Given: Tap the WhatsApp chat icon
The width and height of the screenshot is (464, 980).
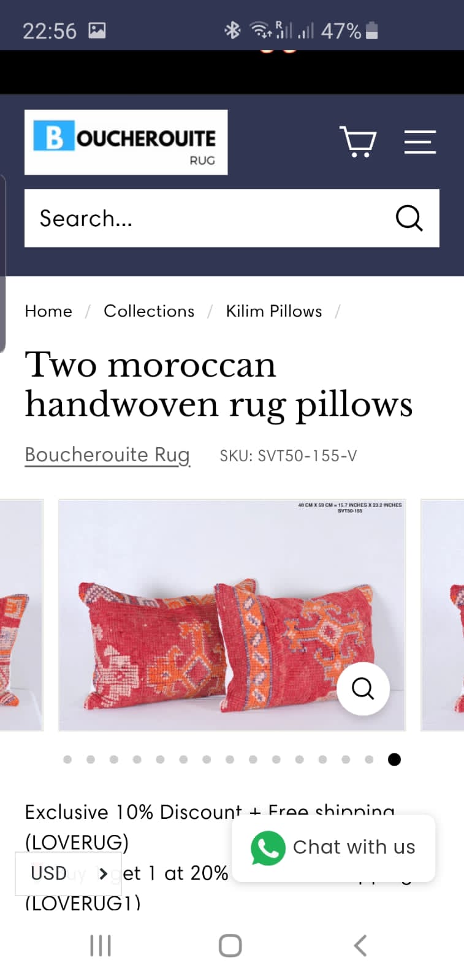Looking at the screenshot, I should coord(268,848).
